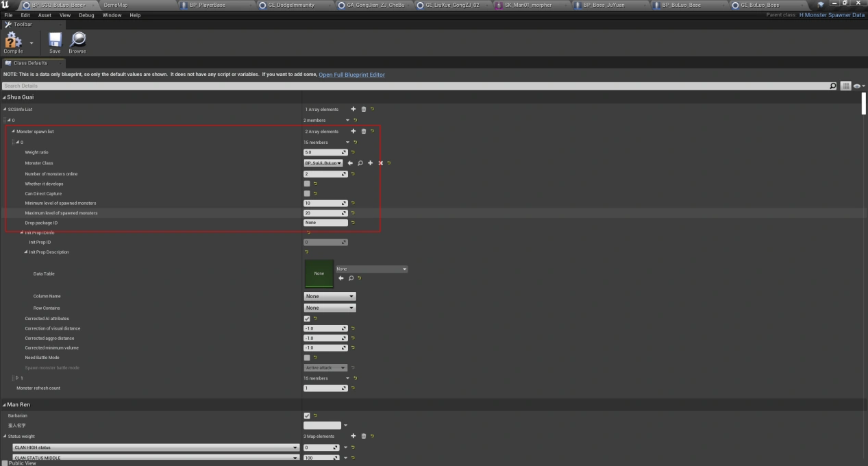The height and width of the screenshot is (466, 868).
Task: Empty the Status weight map
Action: click(x=364, y=436)
